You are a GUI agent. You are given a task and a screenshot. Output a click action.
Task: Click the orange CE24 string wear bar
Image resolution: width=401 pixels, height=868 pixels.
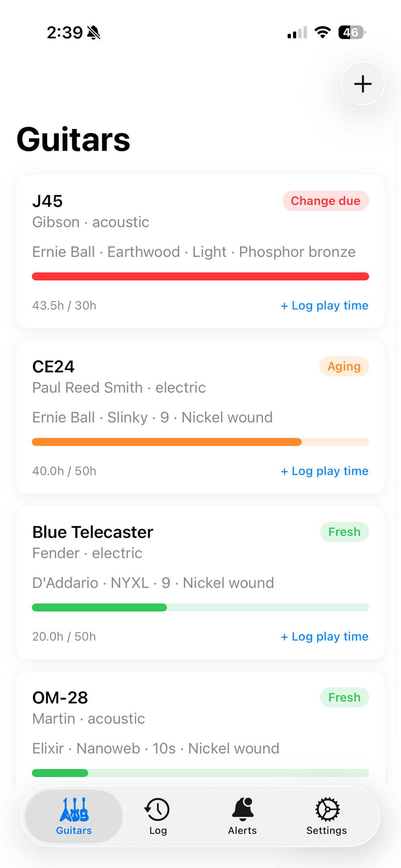click(167, 442)
